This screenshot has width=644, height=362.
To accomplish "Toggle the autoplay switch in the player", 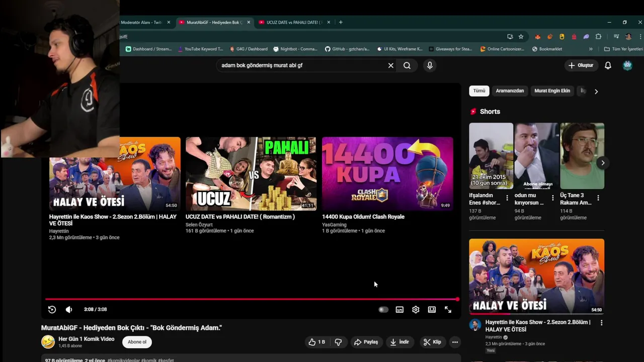I will (383, 310).
